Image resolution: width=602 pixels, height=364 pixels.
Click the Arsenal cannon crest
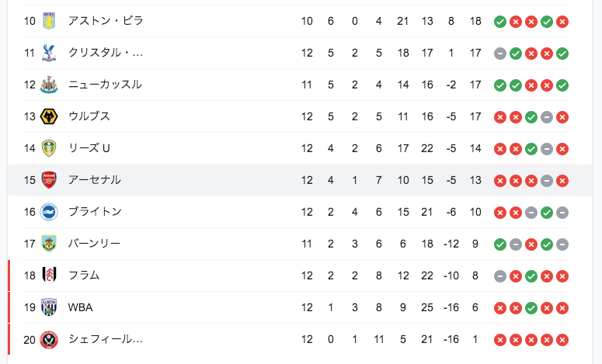coord(49,180)
